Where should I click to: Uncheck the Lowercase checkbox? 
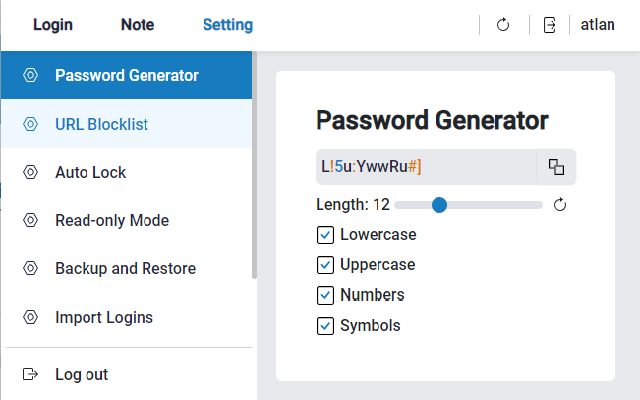(x=325, y=235)
